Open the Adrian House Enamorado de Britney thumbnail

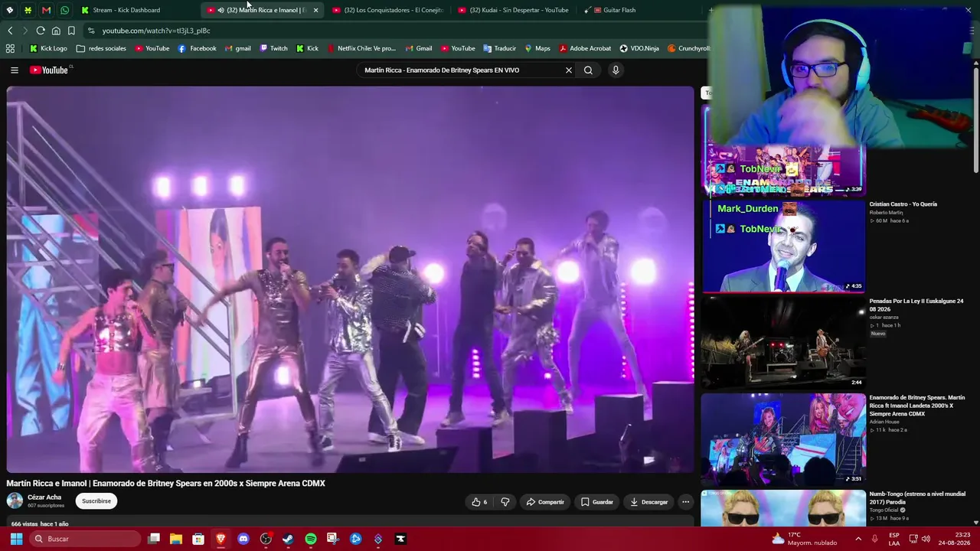pos(784,439)
